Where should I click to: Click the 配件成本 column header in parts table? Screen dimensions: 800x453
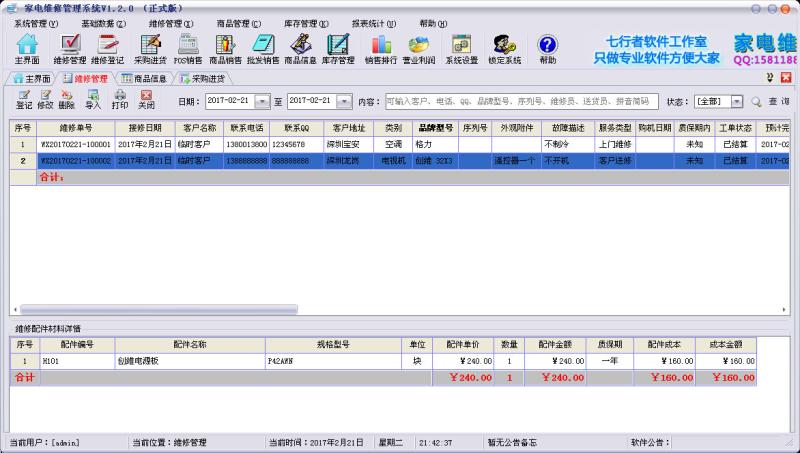click(664, 344)
